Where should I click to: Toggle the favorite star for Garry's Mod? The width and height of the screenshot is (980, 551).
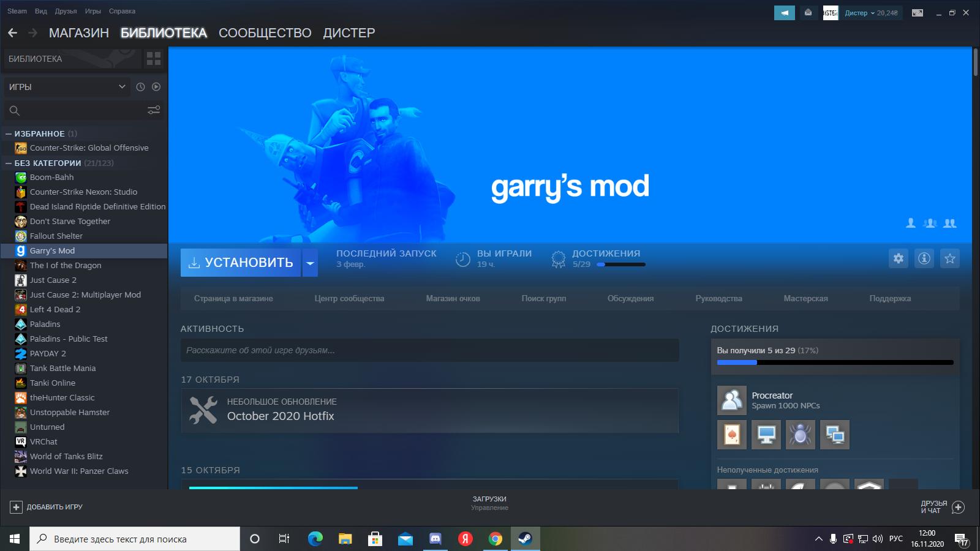point(950,258)
